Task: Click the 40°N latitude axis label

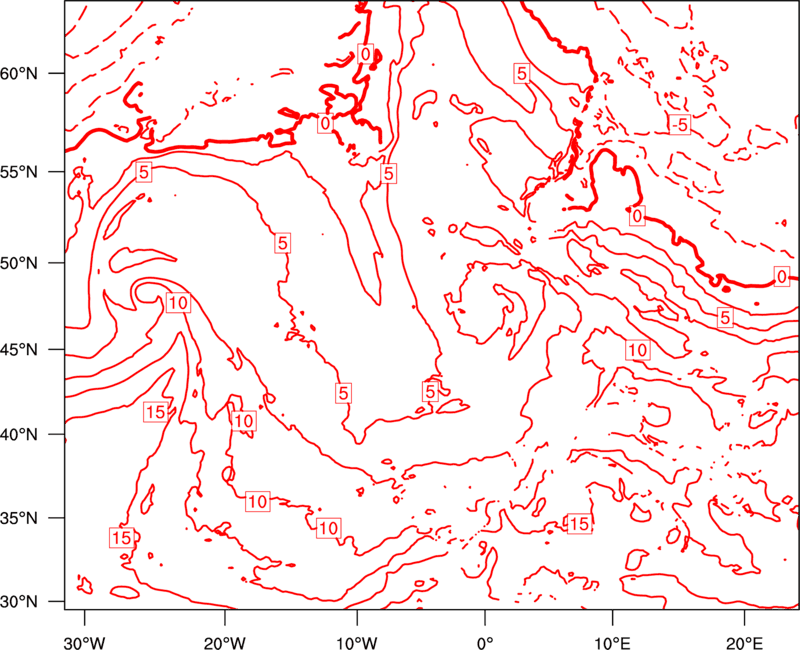Action: coord(19,435)
